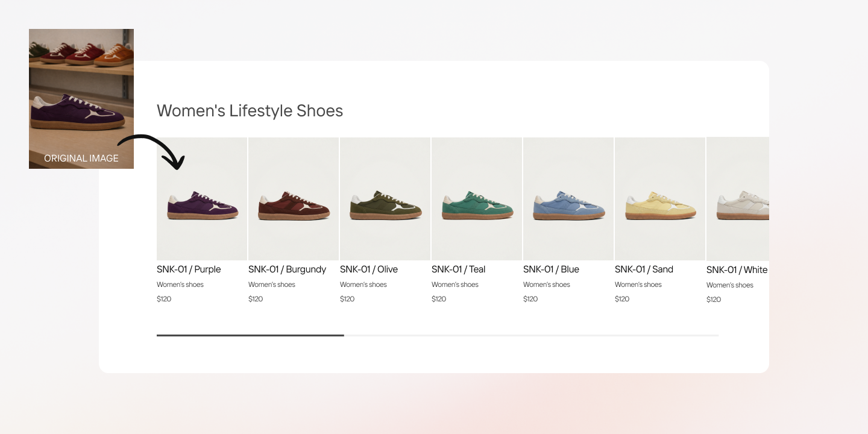Select the SNK-01 / Teal product name
868x434 pixels.
pyautogui.click(x=458, y=269)
